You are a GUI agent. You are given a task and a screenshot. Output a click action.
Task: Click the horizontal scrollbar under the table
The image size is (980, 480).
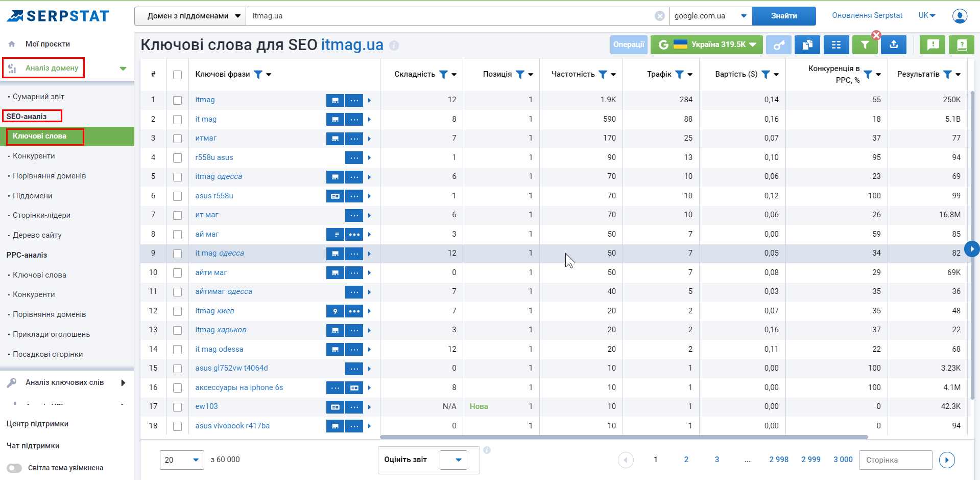(624, 437)
